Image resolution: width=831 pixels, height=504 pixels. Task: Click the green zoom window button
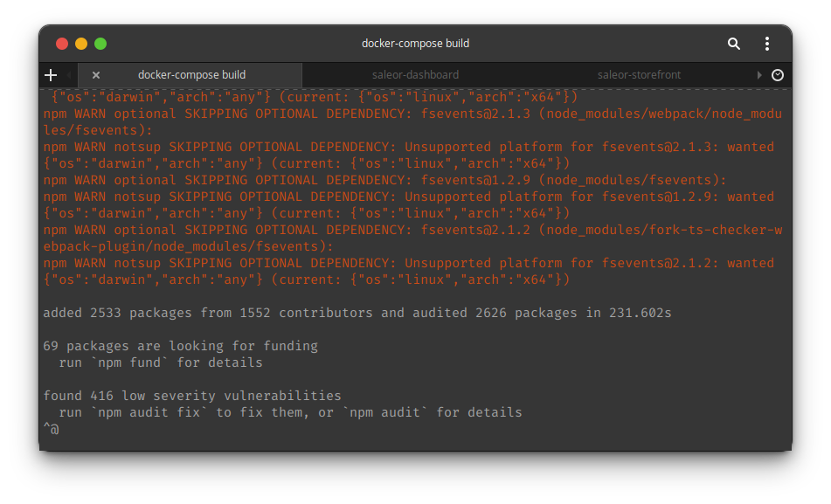[x=100, y=43]
